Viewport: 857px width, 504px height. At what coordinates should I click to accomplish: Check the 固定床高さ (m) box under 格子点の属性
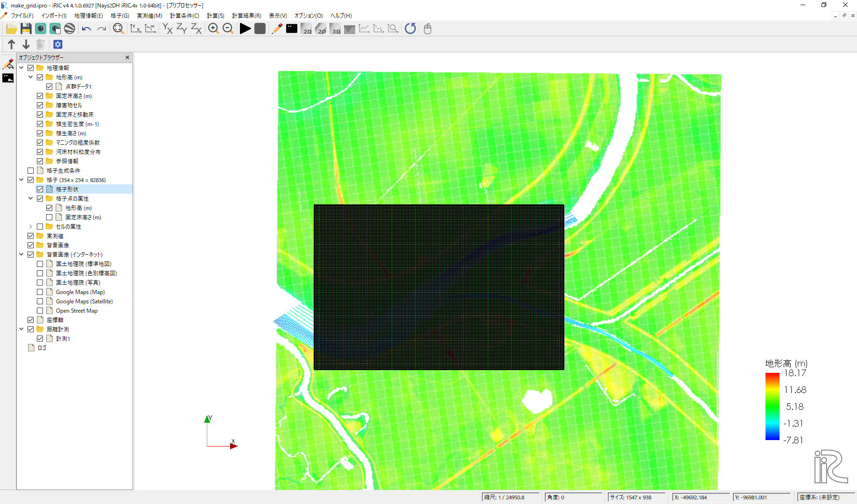pyautogui.click(x=49, y=217)
